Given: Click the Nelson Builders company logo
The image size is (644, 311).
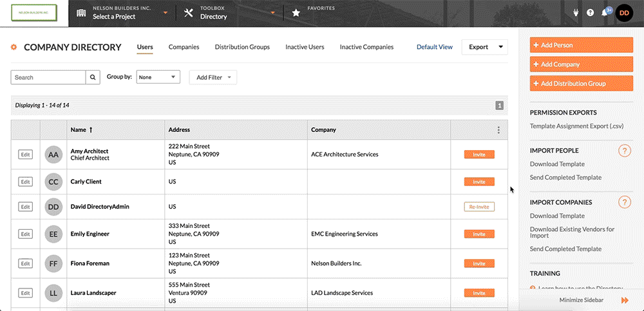Looking at the screenshot, I should click(x=34, y=13).
